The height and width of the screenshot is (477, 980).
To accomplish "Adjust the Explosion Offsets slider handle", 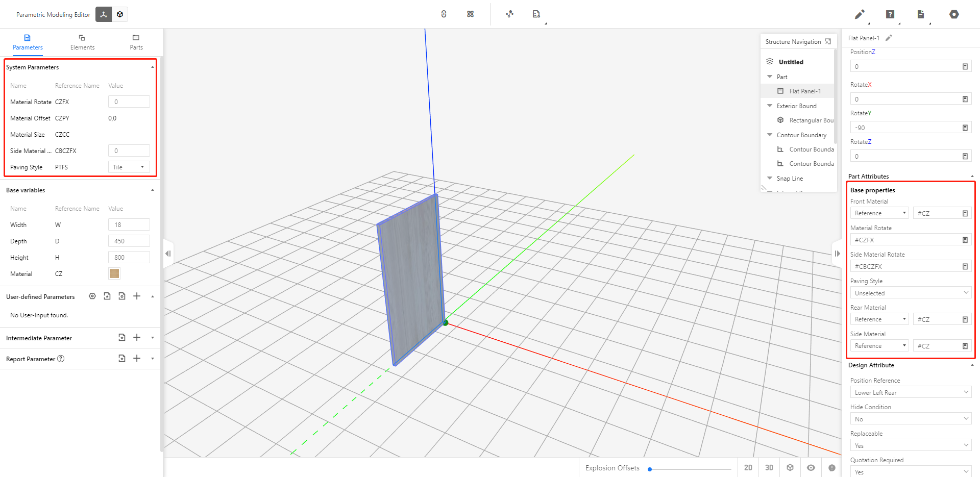I will pos(650,469).
